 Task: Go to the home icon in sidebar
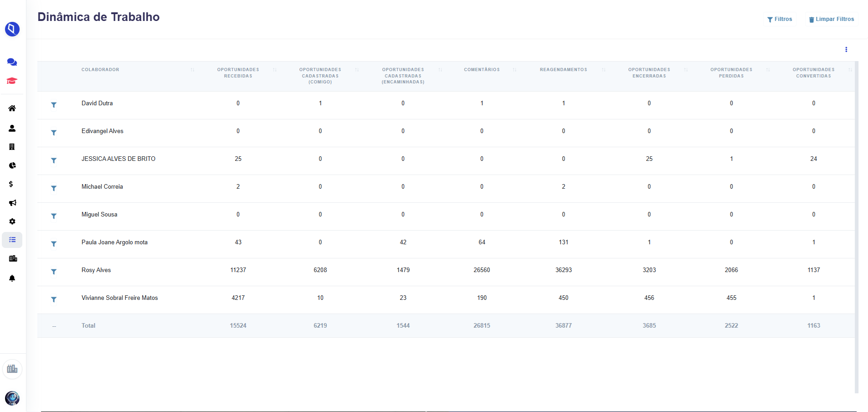pos(12,108)
